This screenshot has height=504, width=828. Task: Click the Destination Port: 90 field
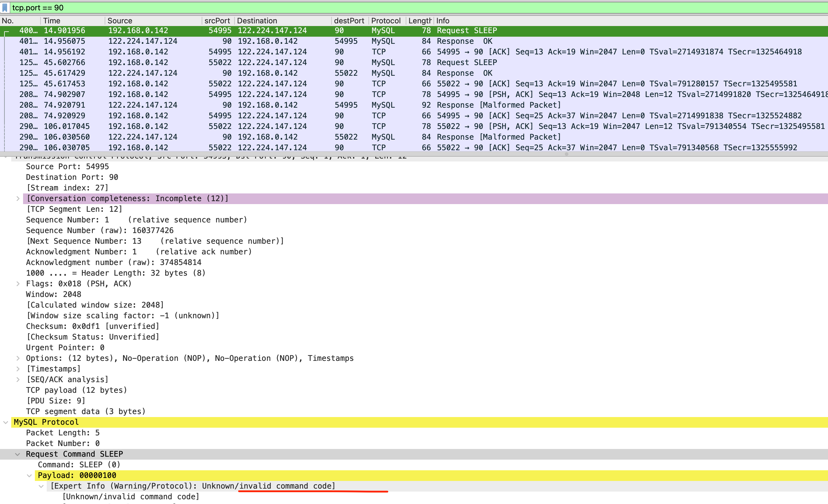click(x=72, y=177)
